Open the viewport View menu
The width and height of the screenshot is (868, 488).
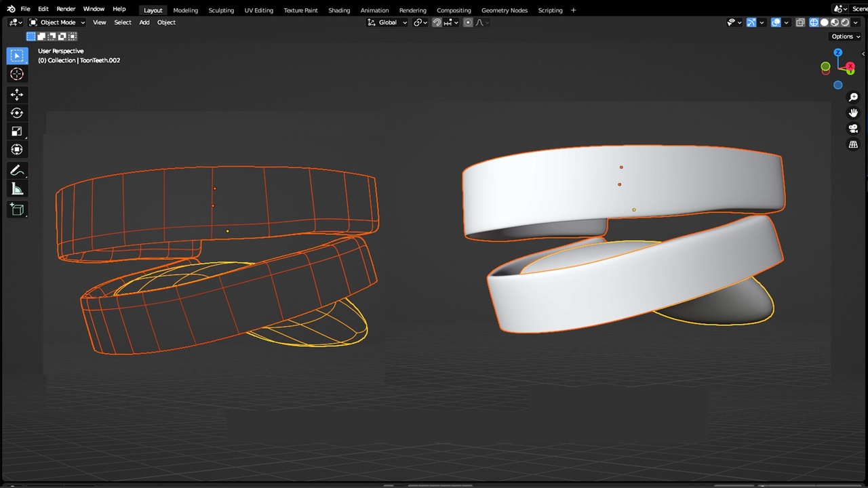click(x=100, y=22)
